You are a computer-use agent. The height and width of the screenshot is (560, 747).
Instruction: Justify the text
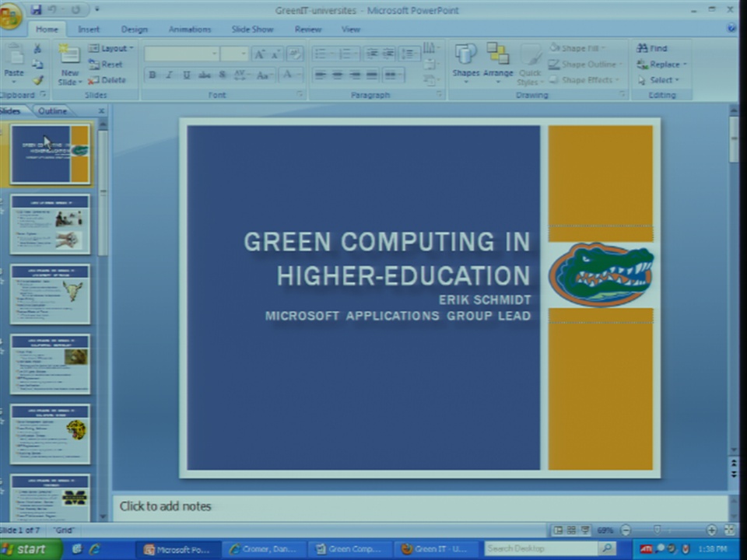coord(372,75)
